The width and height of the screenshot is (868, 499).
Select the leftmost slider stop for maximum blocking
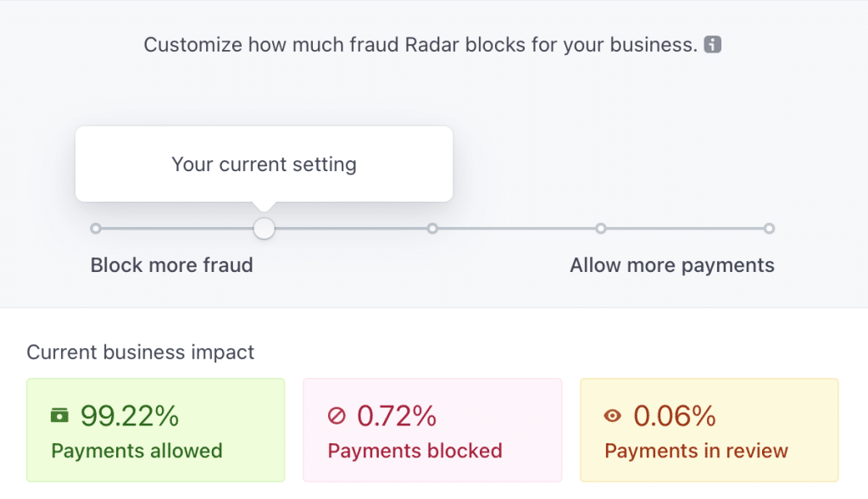point(96,229)
